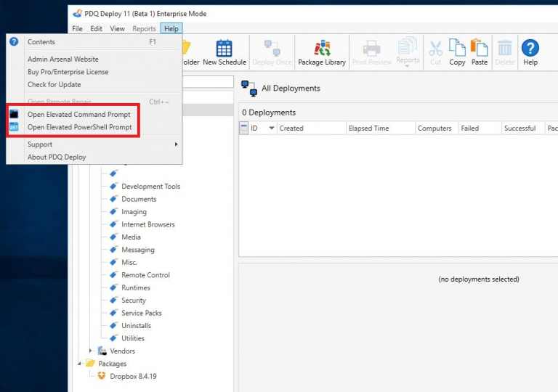Open the View menu
This screenshot has height=392, width=558.
click(x=117, y=28)
